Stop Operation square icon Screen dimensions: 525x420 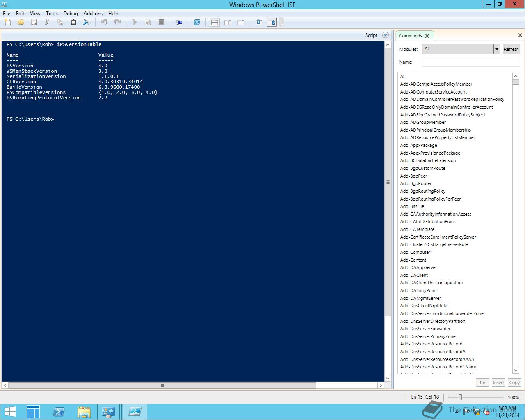(x=162, y=22)
